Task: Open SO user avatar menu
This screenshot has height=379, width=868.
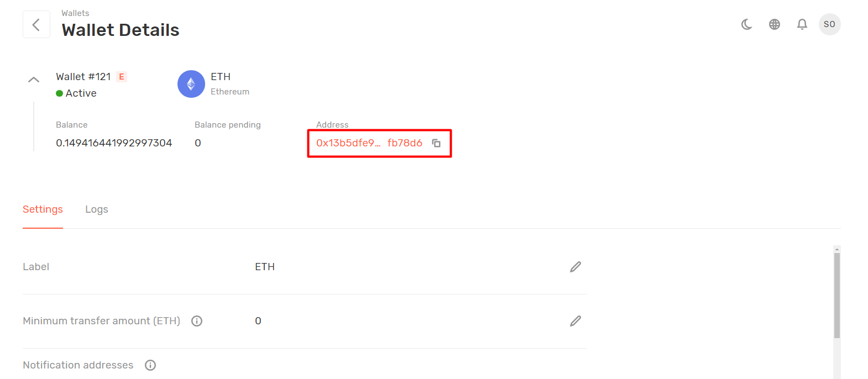Action: [829, 24]
